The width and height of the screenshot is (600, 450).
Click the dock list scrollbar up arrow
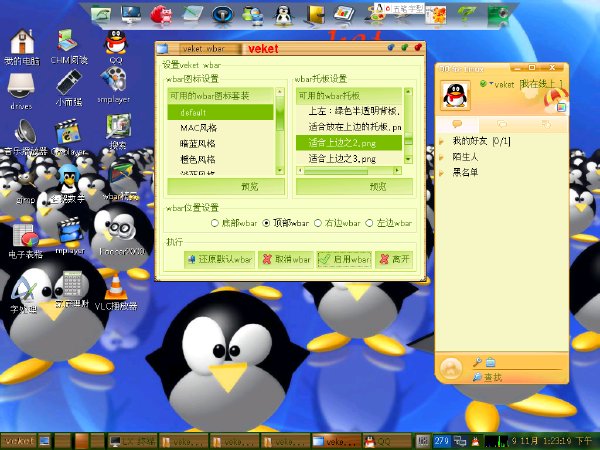[408, 92]
